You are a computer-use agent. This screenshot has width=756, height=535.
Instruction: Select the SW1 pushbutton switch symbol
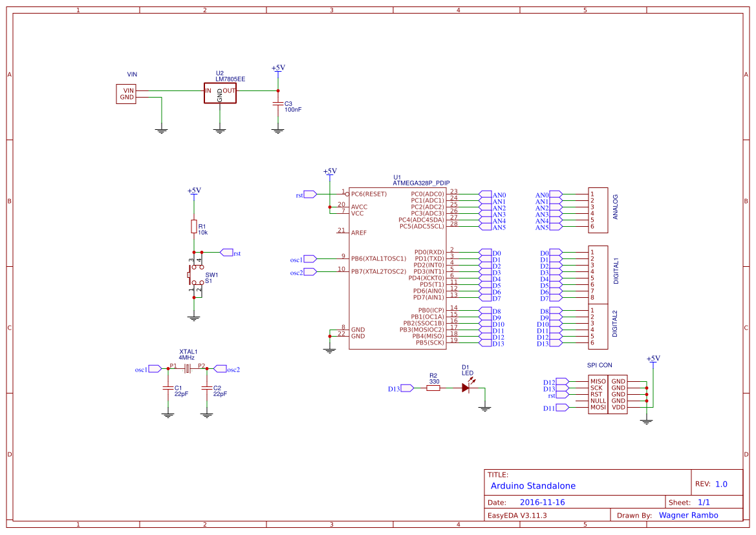pos(195,275)
